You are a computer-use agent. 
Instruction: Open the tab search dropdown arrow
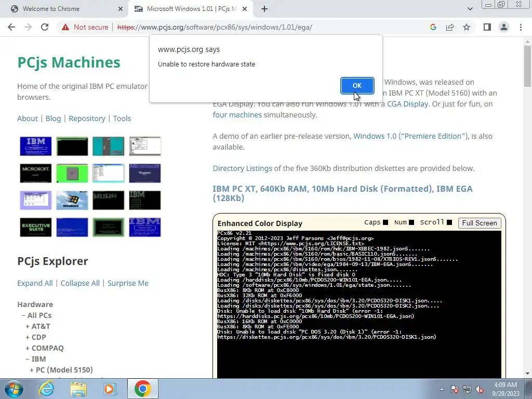tap(470, 9)
